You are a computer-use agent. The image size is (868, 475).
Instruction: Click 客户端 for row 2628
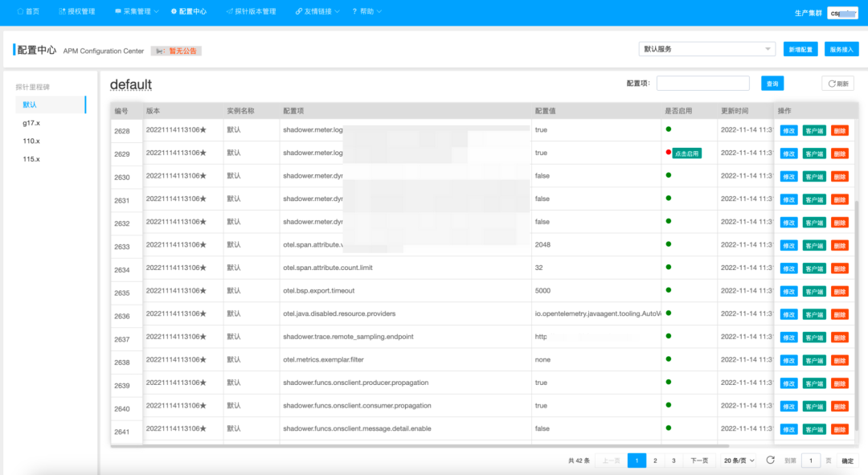(x=814, y=131)
